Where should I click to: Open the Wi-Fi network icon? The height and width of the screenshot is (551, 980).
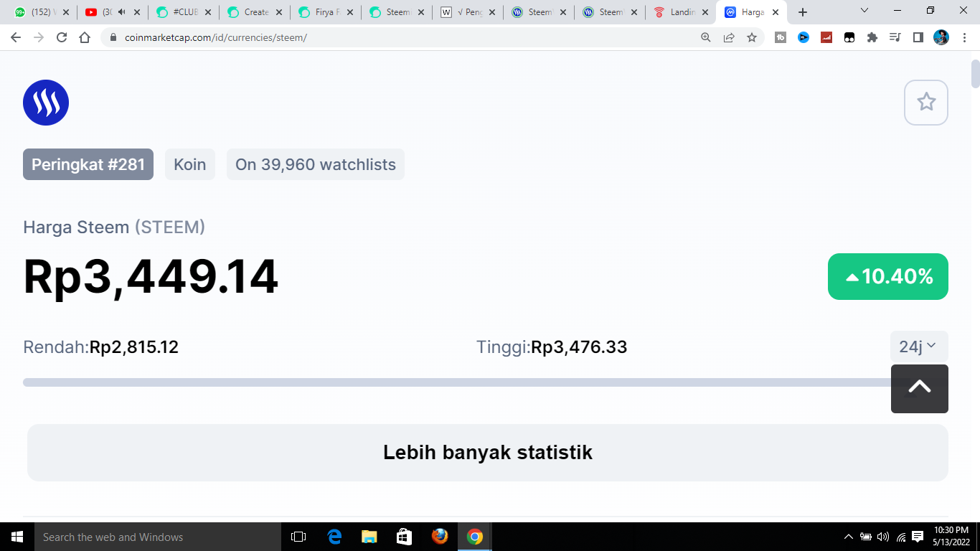coord(901,537)
